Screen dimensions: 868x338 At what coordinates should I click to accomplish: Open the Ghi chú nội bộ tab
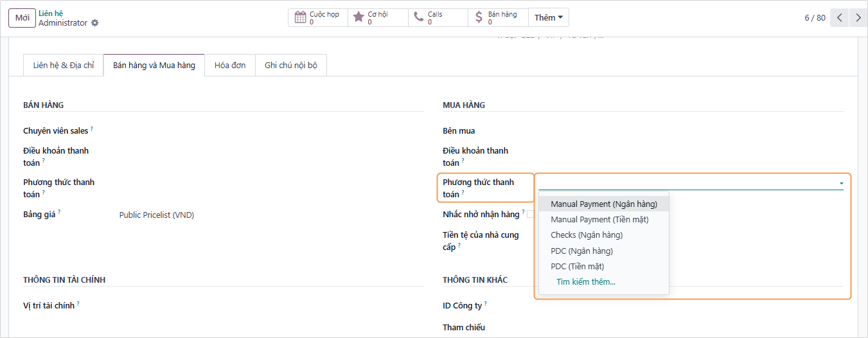pos(291,66)
